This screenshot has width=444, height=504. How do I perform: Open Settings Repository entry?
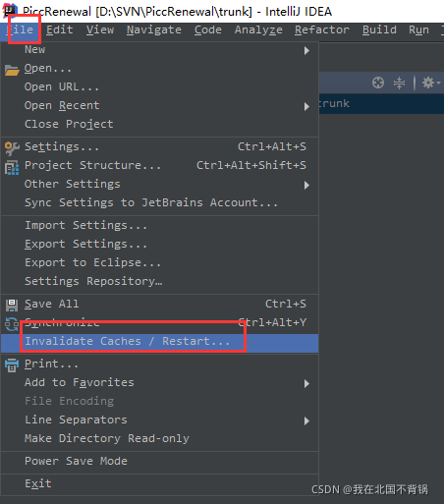pyautogui.click(x=159, y=282)
